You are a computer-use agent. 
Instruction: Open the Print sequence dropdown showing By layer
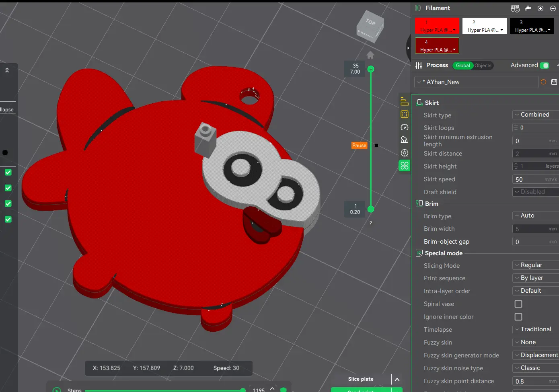(536, 278)
